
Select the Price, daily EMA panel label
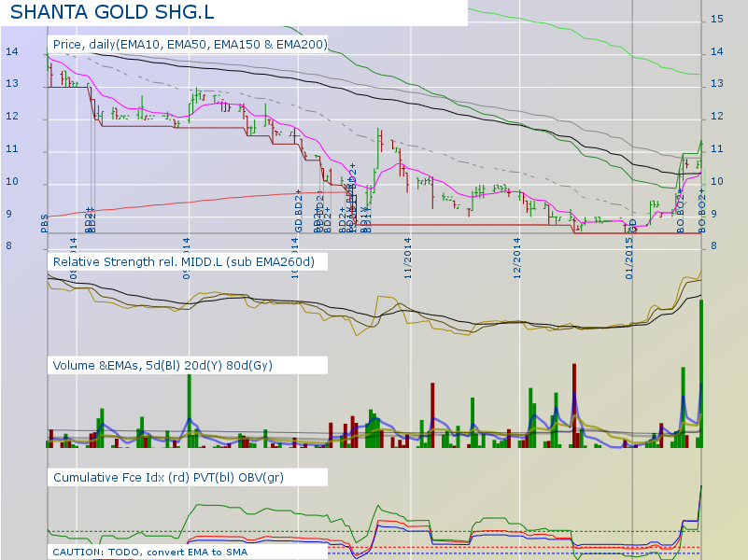[191, 44]
